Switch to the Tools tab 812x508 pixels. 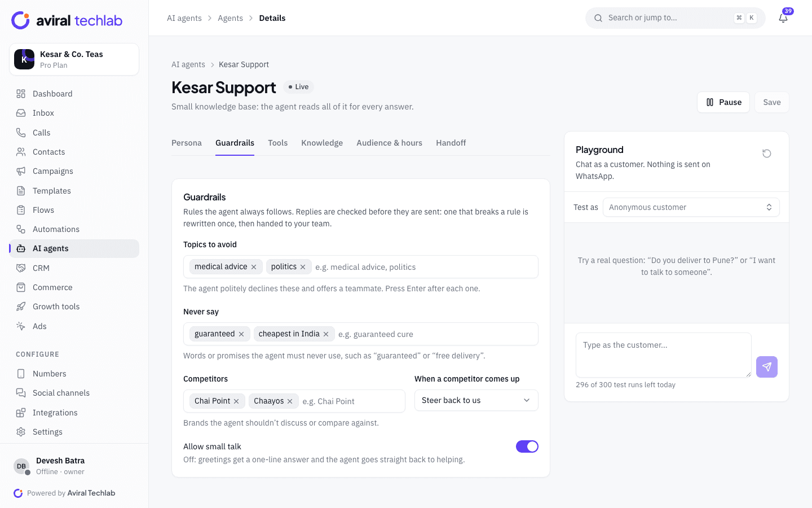[278, 143]
